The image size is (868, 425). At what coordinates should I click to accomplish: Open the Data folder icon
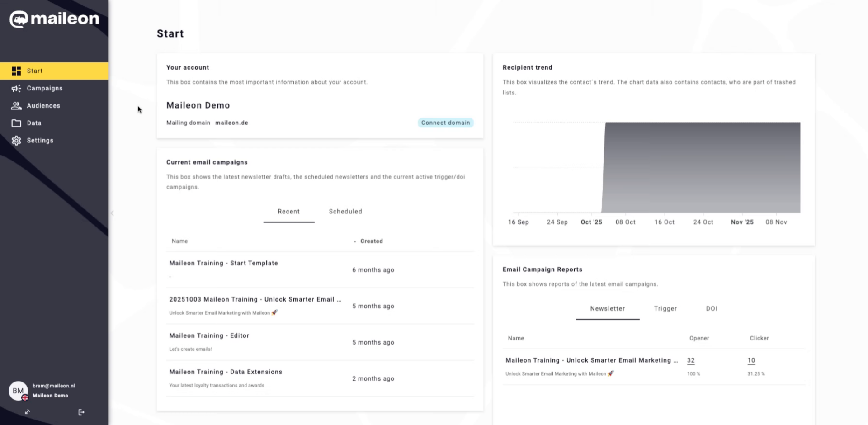16,123
